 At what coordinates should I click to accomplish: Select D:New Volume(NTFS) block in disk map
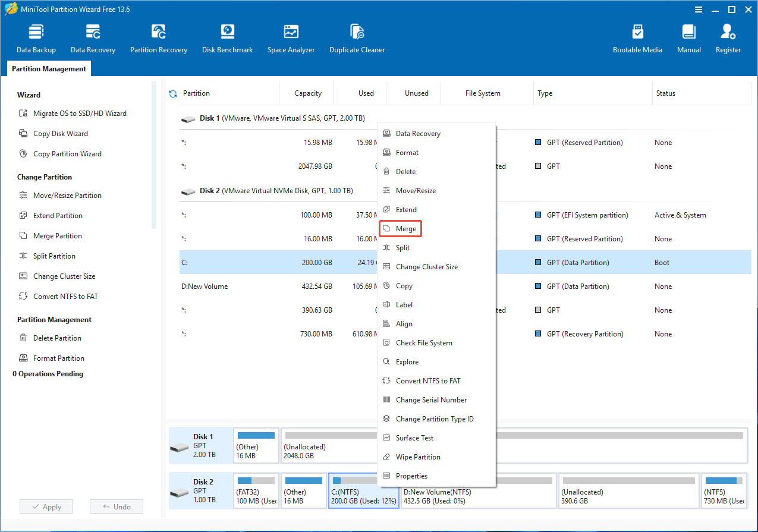(x=479, y=491)
